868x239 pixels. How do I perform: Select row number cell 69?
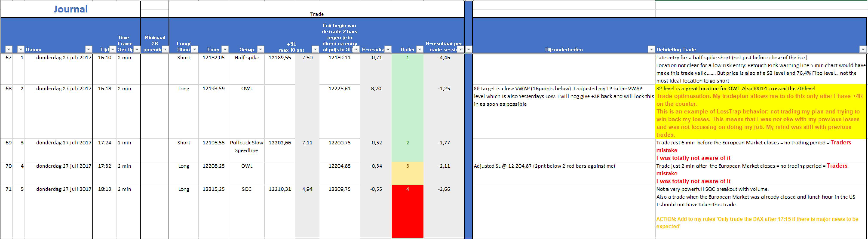pos(7,150)
